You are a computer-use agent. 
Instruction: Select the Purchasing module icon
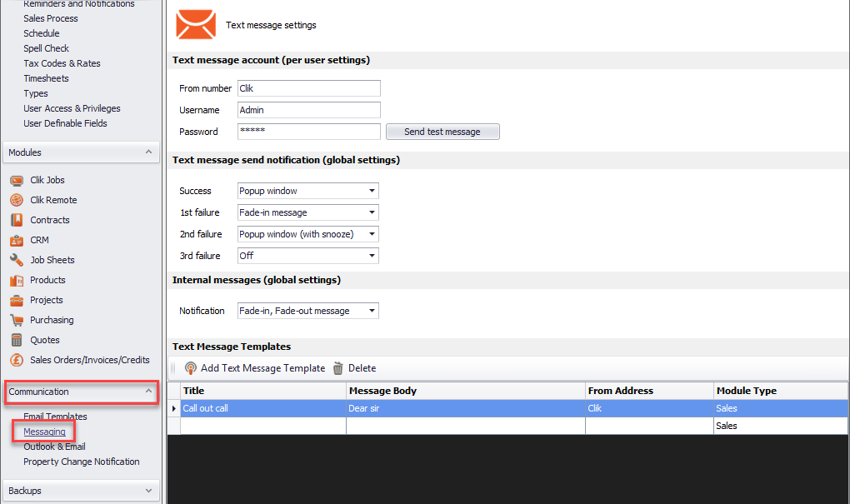(17, 320)
